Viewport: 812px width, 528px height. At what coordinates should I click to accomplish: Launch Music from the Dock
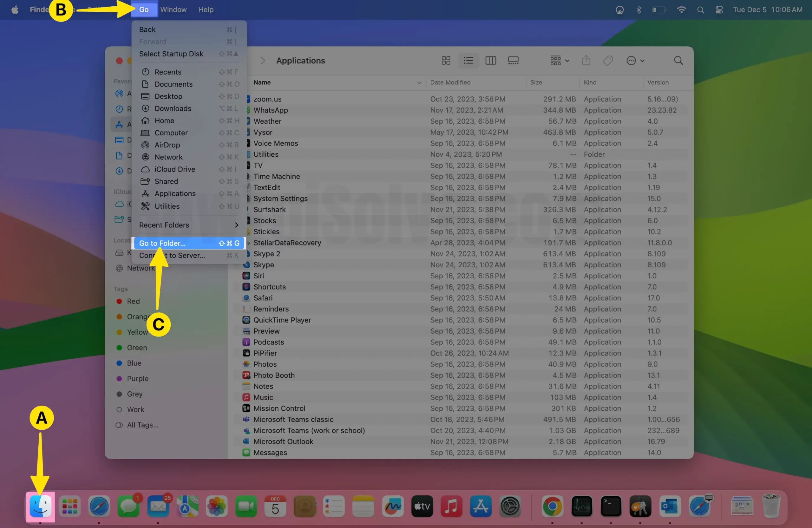point(451,506)
